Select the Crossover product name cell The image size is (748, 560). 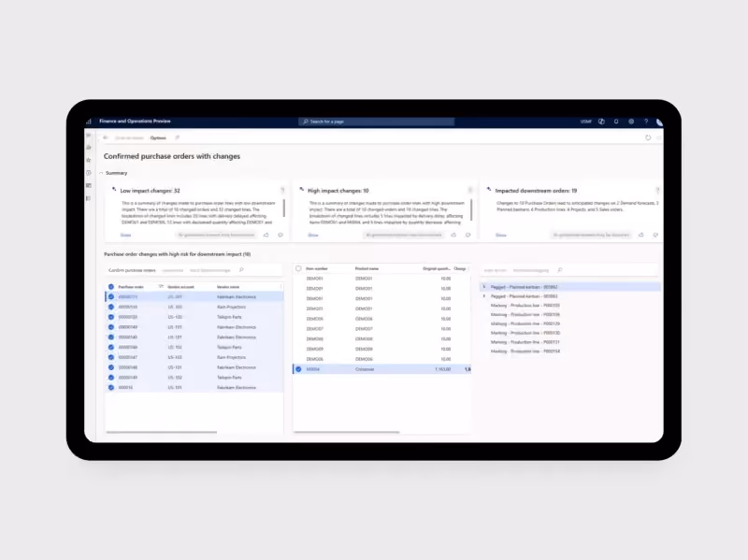click(x=365, y=369)
